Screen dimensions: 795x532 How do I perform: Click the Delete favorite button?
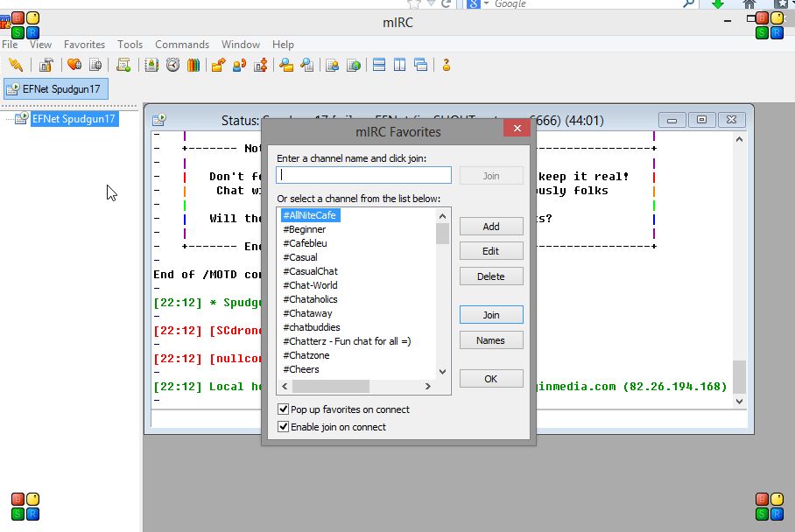(x=491, y=276)
